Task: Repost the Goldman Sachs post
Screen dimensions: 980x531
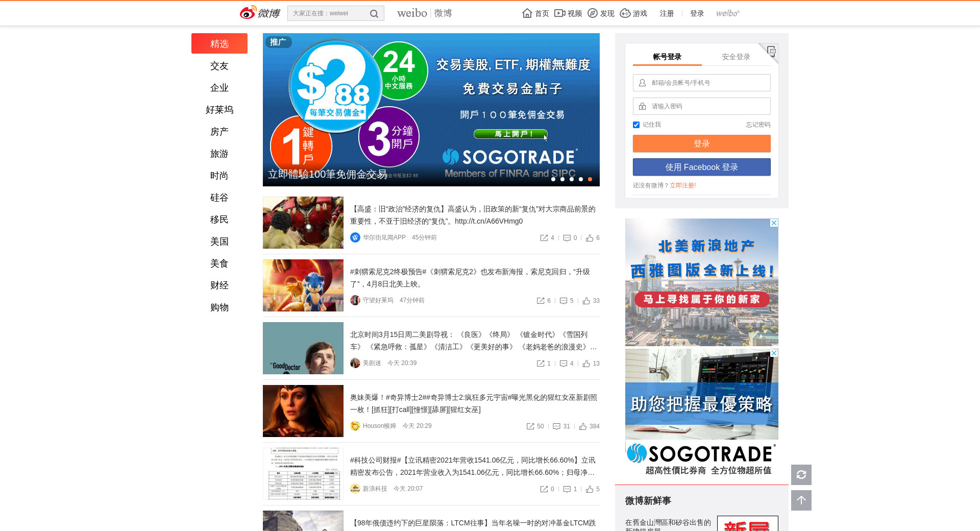Action: point(544,238)
